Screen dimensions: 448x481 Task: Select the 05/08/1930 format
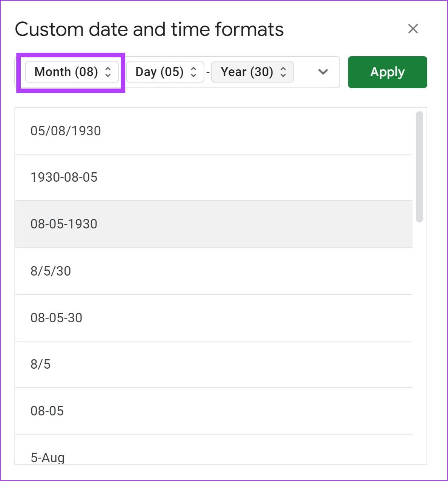coord(66,131)
